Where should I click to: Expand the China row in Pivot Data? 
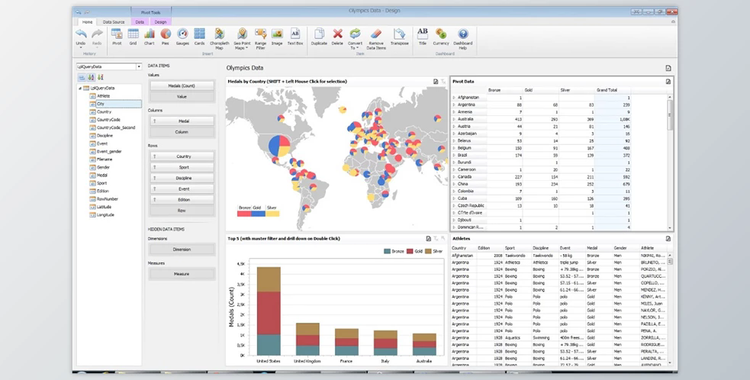pos(454,184)
